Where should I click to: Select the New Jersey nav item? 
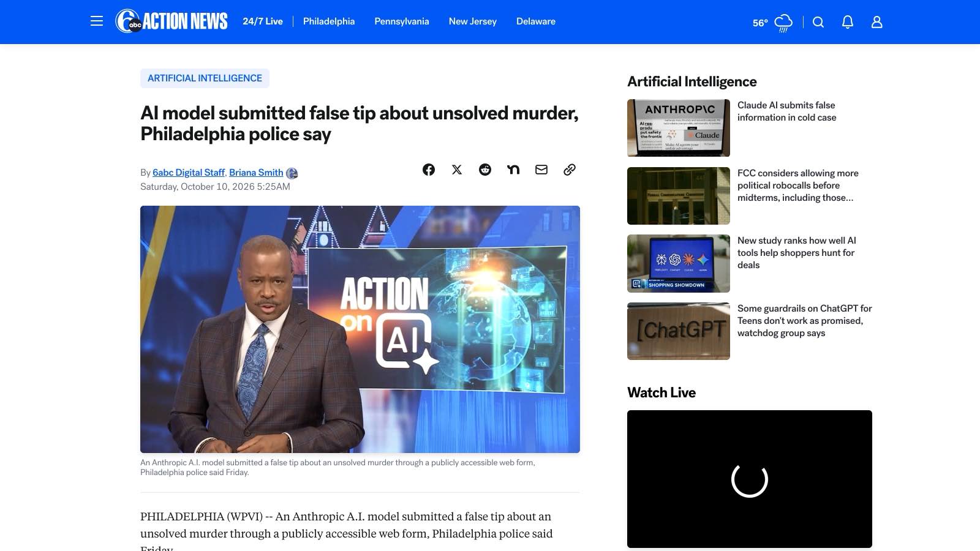(473, 21)
